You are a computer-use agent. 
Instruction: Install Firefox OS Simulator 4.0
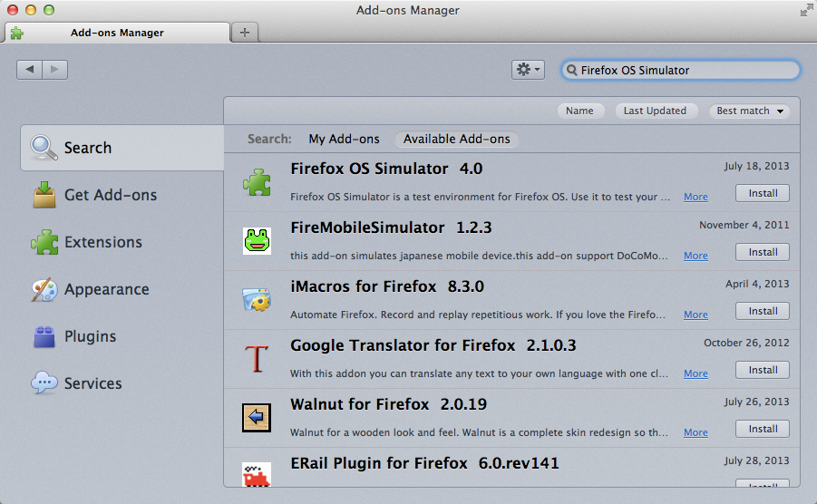point(762,193)
